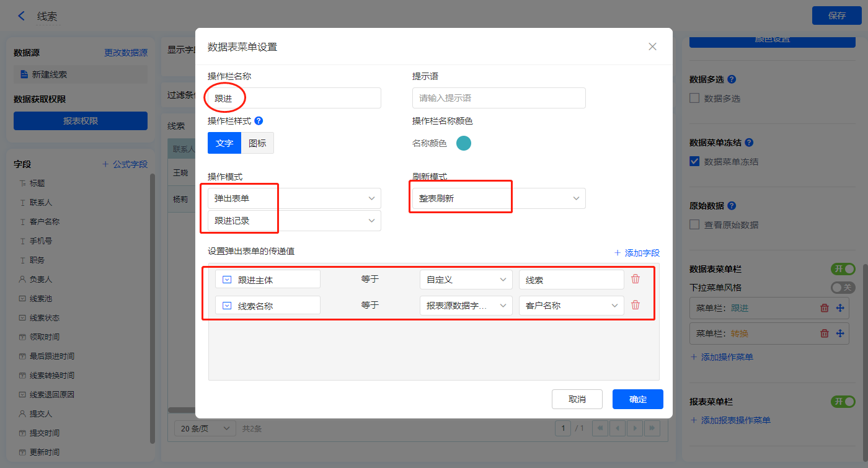
Task: Open the 弹出表单 operation mode dropdown
Action: pyautogui.click(x=294, y=198)
